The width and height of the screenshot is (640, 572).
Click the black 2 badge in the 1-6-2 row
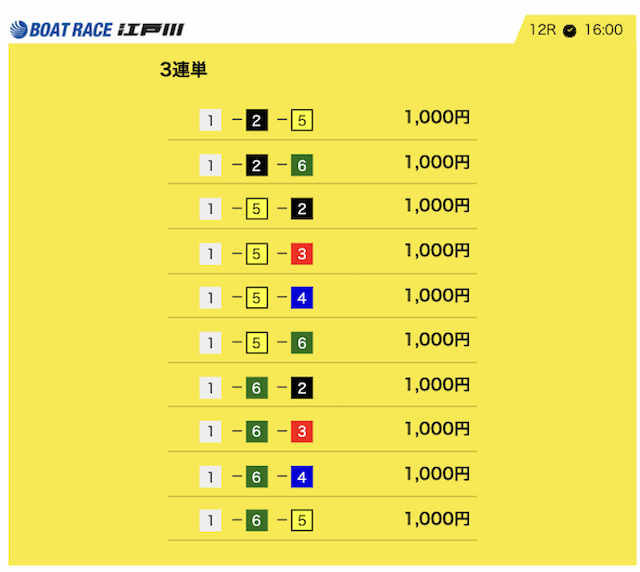302,387
